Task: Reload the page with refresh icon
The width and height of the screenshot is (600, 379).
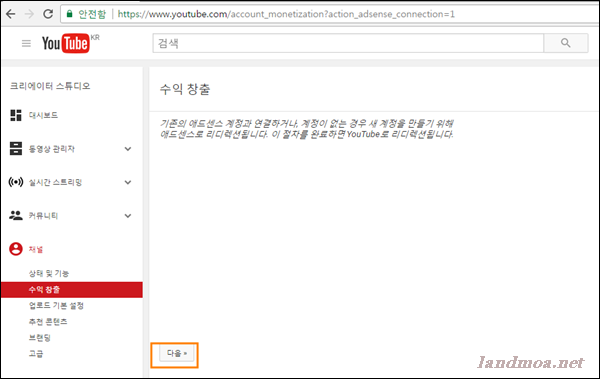Action: point(48,14)
